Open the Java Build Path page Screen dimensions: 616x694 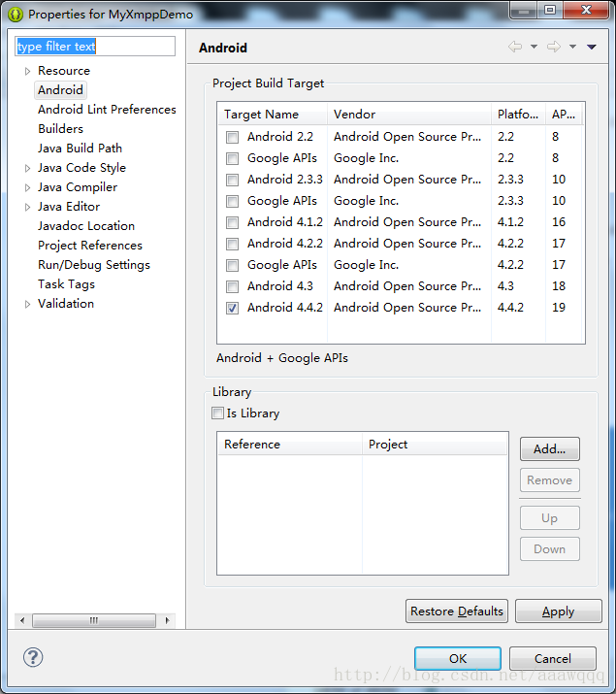click(81, 149)
